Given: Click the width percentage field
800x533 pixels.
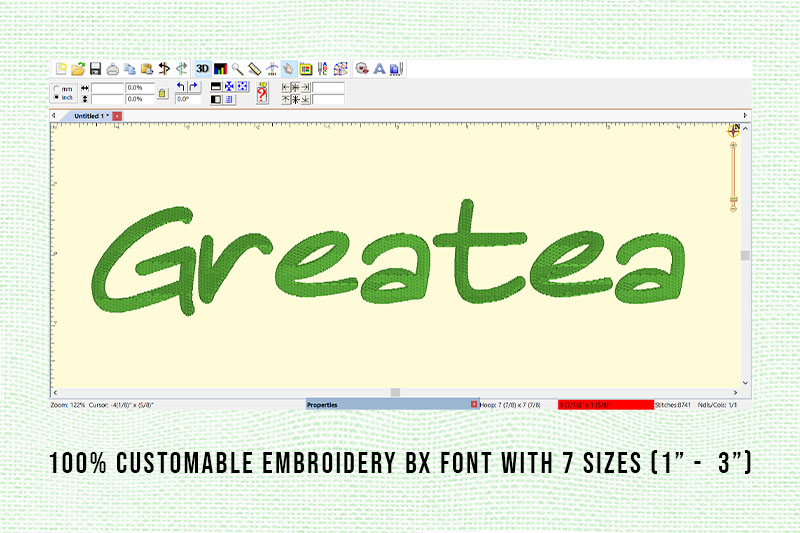Looking at the screenshot, I should (140, 88).
